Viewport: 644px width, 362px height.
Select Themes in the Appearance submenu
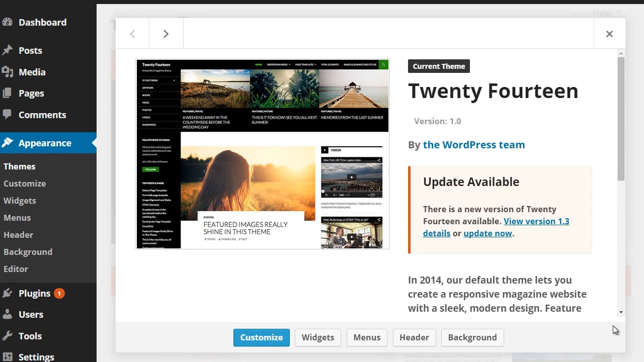pyautogui.click(x=19, y=166)
